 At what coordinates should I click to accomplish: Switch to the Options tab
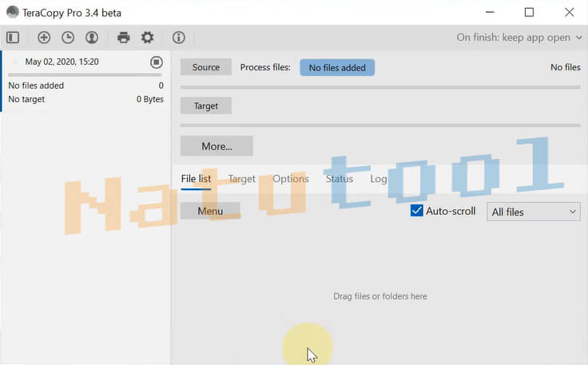point(290,179)
